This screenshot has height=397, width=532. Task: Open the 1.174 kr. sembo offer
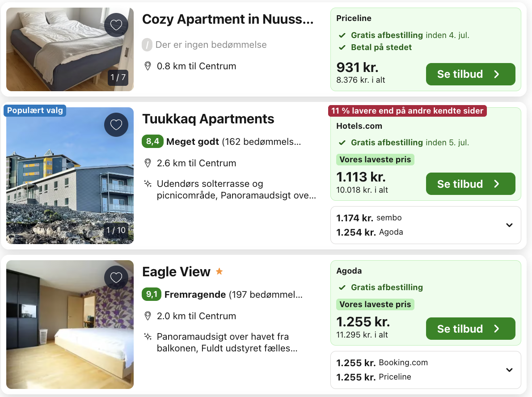[x=369, y=218]
